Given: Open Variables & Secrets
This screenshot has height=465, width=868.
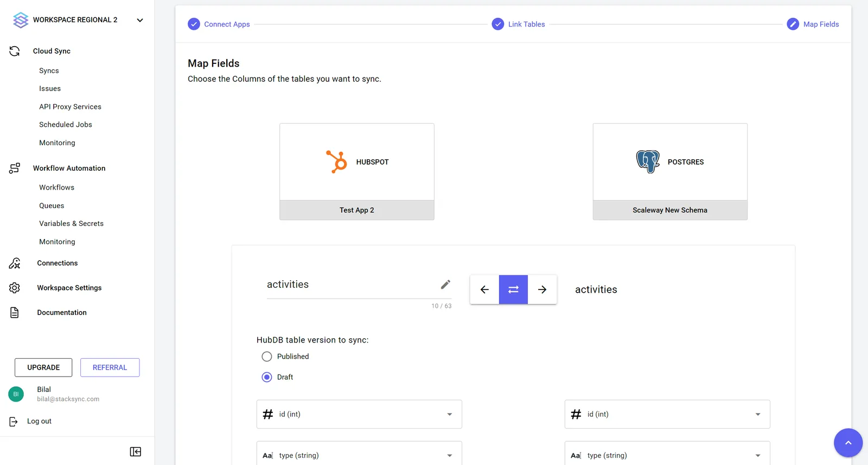Looking at the screenshot, I should coord(71,223).
